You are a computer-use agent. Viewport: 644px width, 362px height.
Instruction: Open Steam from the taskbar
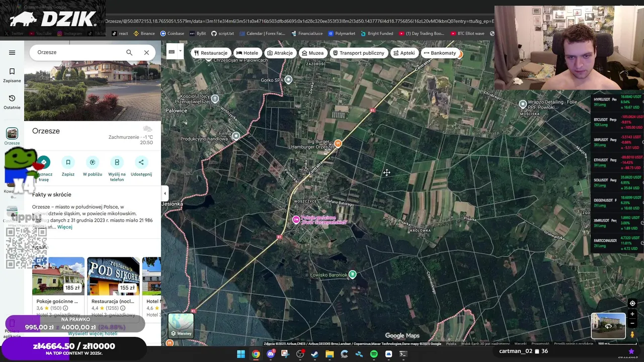(315, 354)
